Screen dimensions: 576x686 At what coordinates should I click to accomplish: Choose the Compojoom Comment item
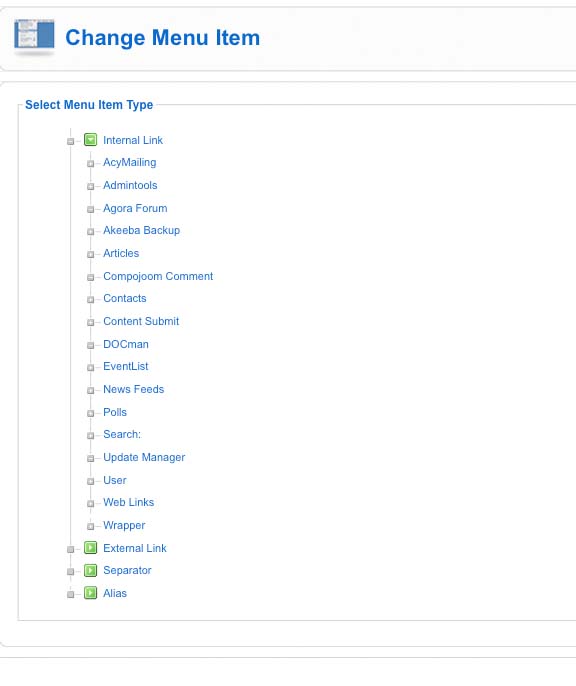click(x=158, y=276)
